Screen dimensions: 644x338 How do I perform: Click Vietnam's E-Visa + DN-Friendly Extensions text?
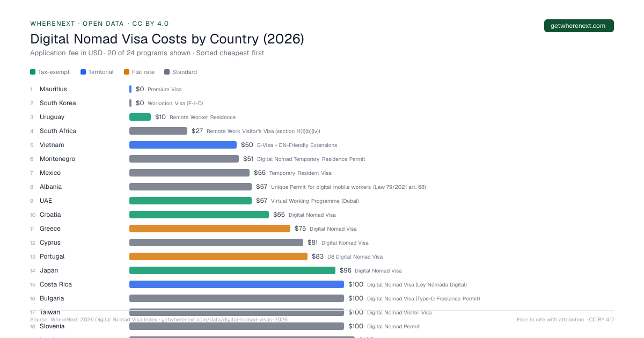(297, 145)
